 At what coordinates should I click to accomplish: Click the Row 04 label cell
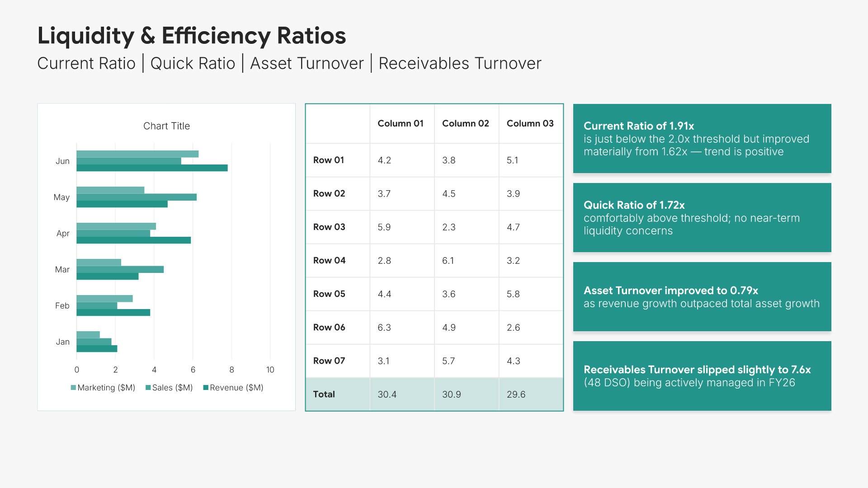(329, 260)
